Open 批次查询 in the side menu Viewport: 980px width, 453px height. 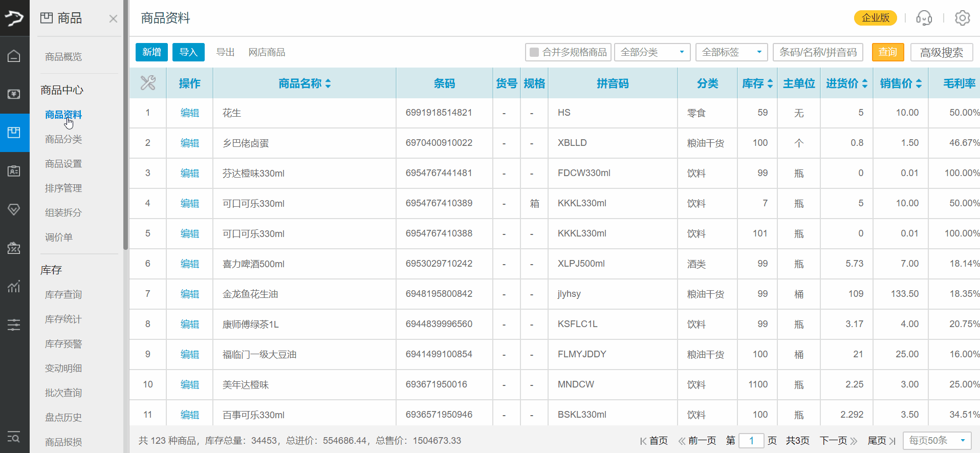click(x=63, y=393)
